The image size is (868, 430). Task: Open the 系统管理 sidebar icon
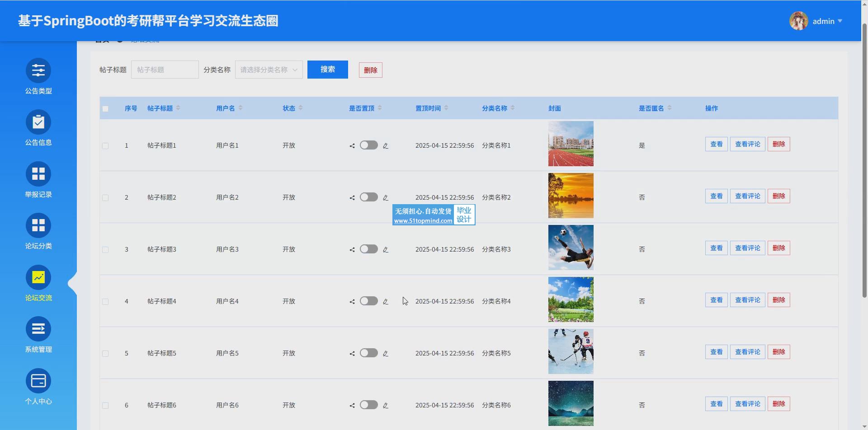[x=38, y=329]
